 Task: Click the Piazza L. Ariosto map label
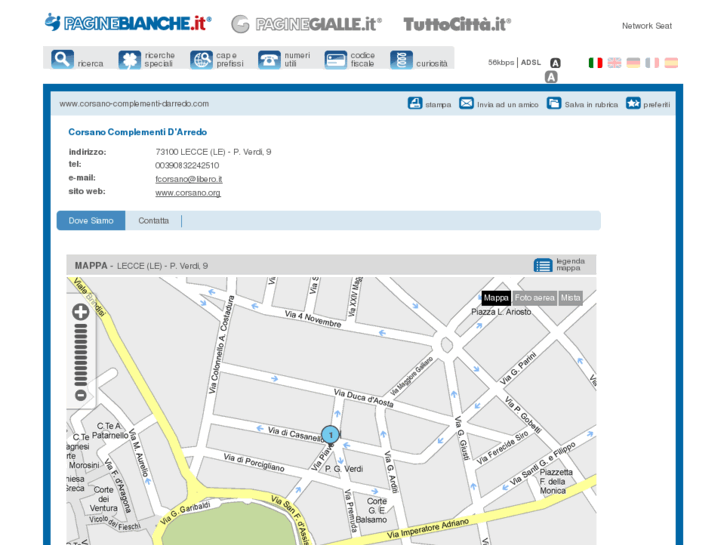coord(501,312)
